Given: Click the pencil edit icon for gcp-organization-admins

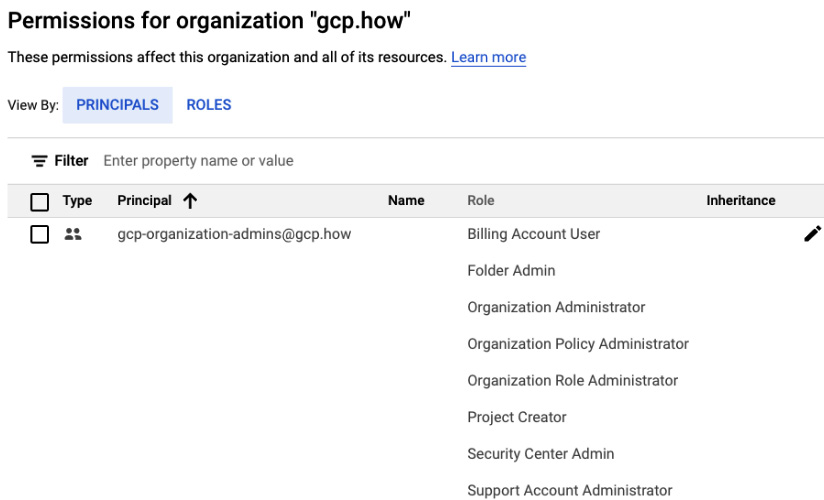Looking at the screenshot, I should [x=812, y=234].
